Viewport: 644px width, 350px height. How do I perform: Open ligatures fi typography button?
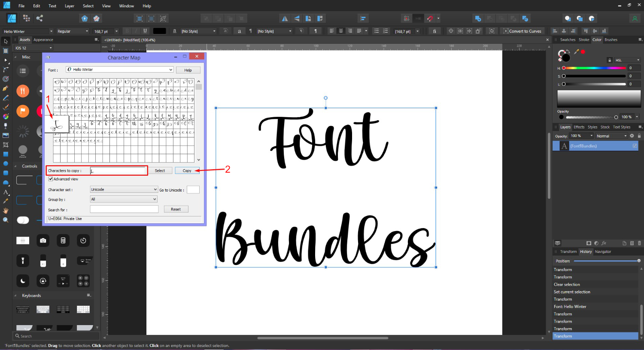(x=434, y=31)
